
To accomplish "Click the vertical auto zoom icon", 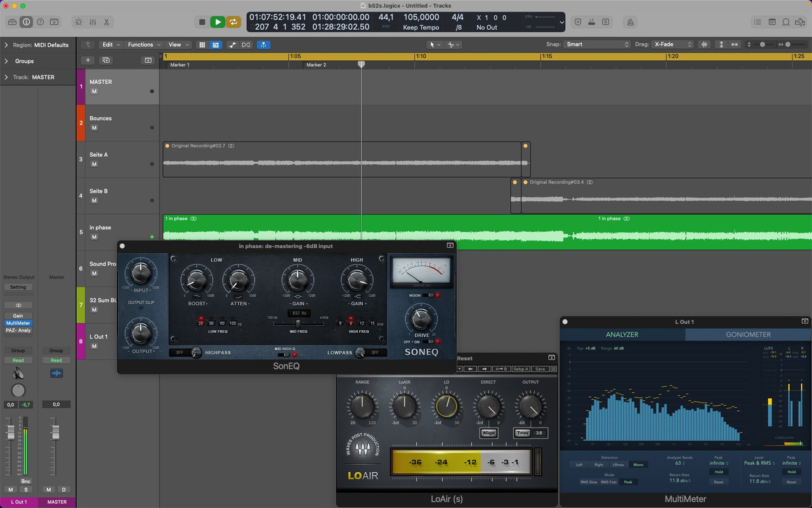I will tap(721, 44).
